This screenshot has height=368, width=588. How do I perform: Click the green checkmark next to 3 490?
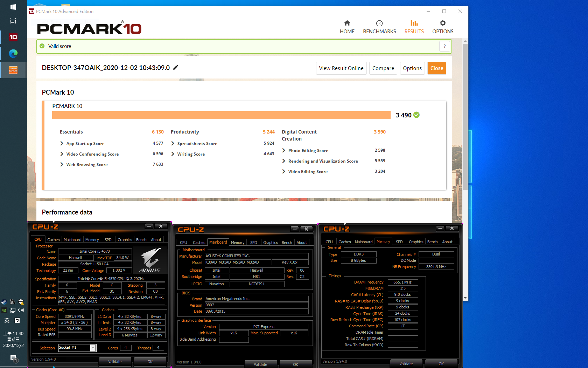pyautogui.click(x=416, y=115)
